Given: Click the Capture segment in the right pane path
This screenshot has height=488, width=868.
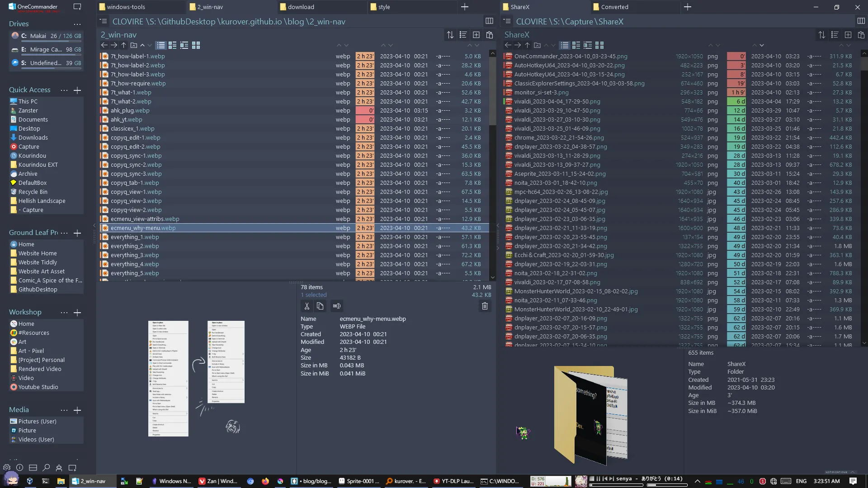Looking at the screenshot, I should tap(579, 21).
